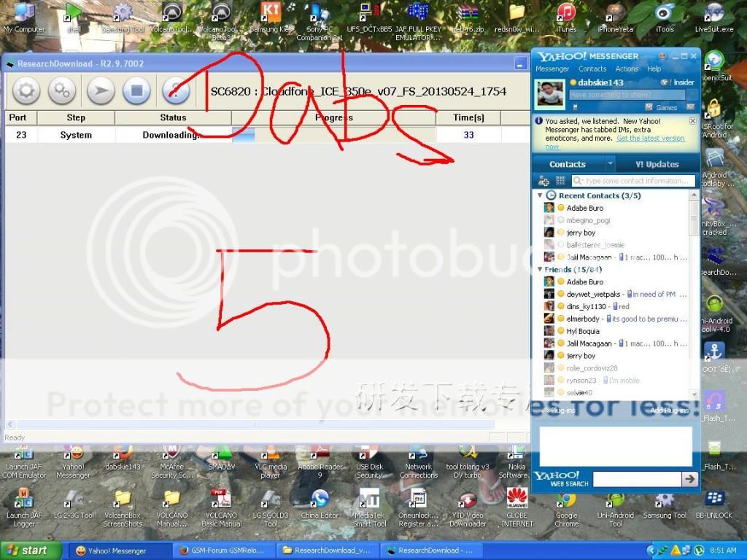Click the Windows Start button

pyautogui.click(x=28, y=551)
